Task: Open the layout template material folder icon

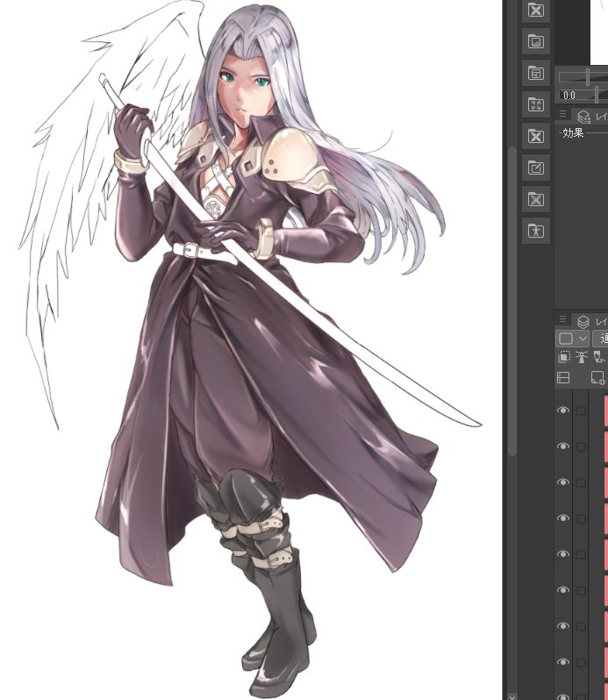Action: 536,73
